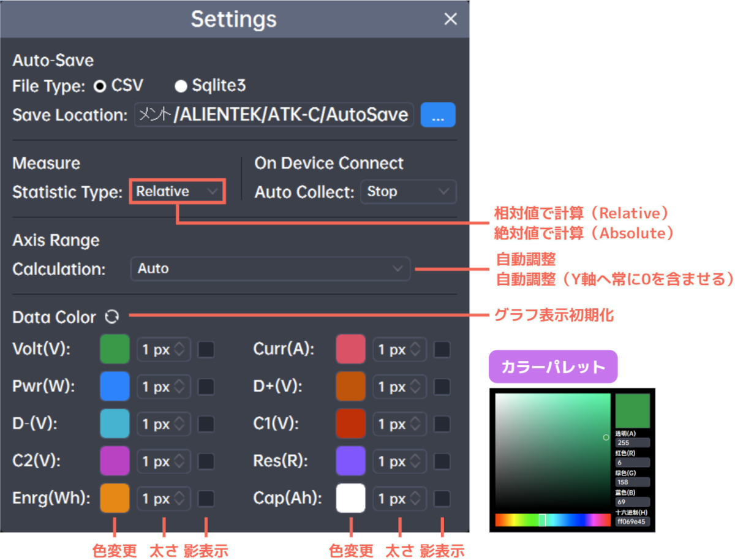Open the Auto Collect dropdown
The height and width of the screenshot is (560, 735).
[409, 192]
